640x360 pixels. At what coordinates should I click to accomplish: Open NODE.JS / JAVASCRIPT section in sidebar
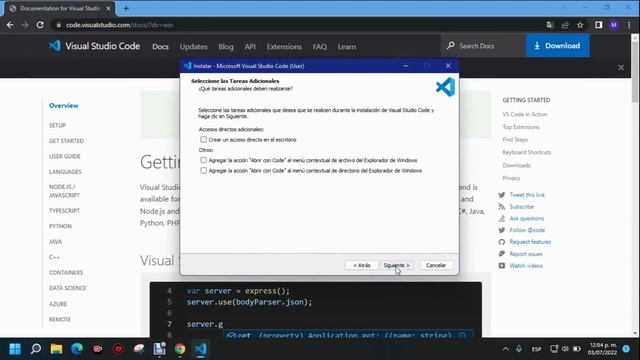(64, 191)
